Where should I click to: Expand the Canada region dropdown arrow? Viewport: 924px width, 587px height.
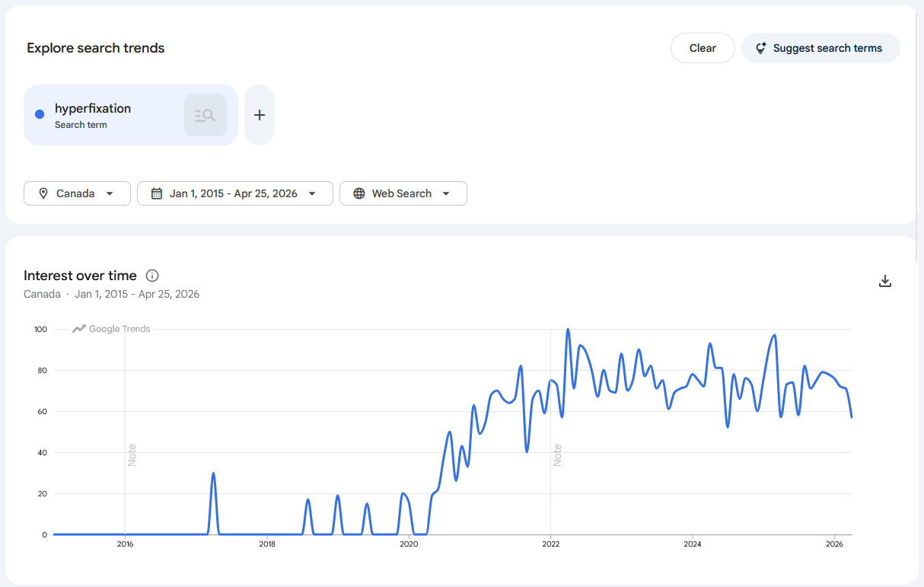(110, 193)
